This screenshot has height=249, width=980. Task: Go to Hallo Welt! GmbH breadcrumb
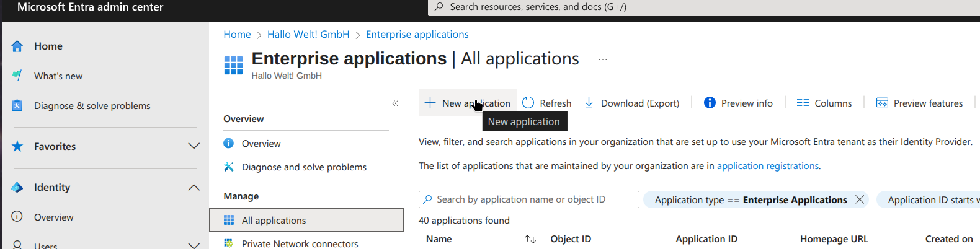coord(308,34)
